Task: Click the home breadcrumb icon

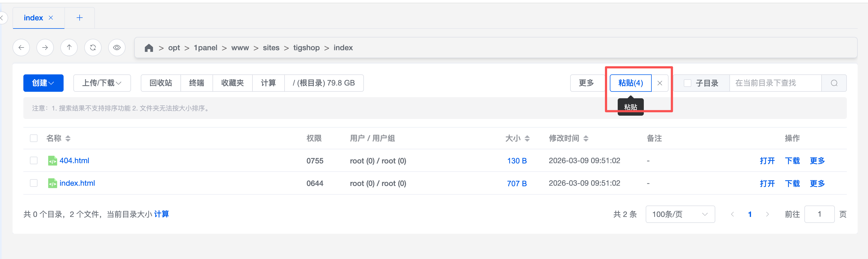Action: click(149, 48)
